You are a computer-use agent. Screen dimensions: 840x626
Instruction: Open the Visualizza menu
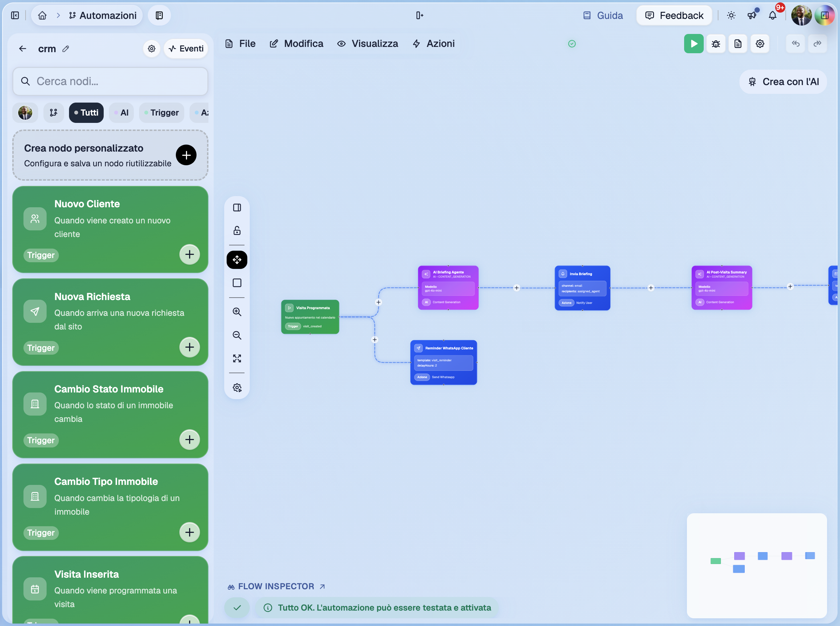coord(367,43)
